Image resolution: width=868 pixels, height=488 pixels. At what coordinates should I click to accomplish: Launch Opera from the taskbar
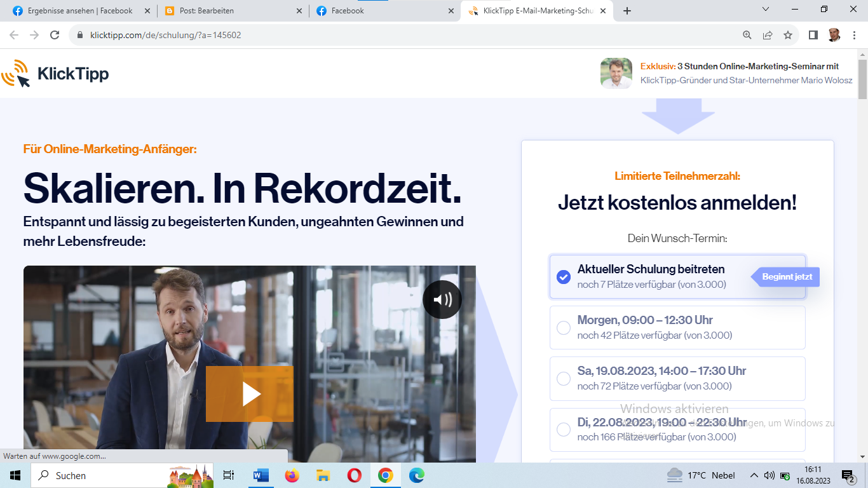[354, 475]
